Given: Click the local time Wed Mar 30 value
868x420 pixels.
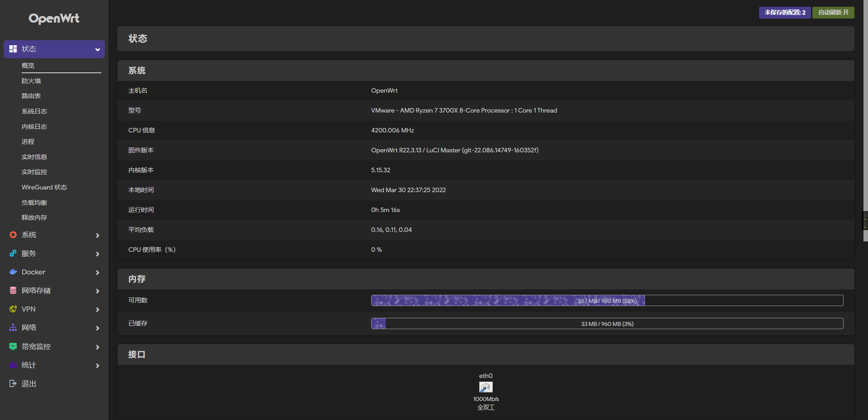Looking at the screenshot, I should pos(408,190).
